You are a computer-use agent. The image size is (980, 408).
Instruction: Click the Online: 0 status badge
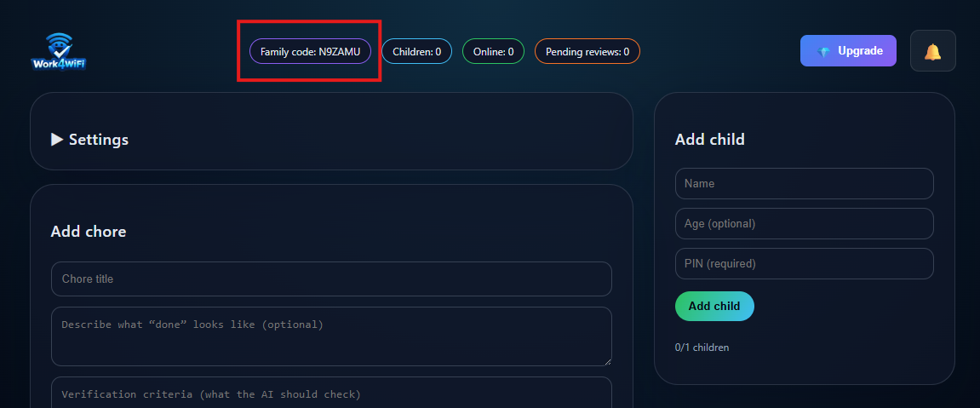(493, 52)
